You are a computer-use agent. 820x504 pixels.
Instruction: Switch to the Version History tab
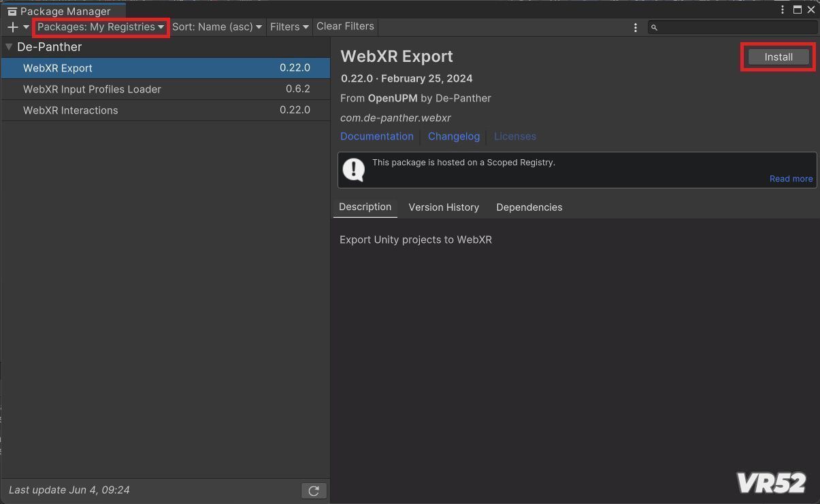point(444,207)
